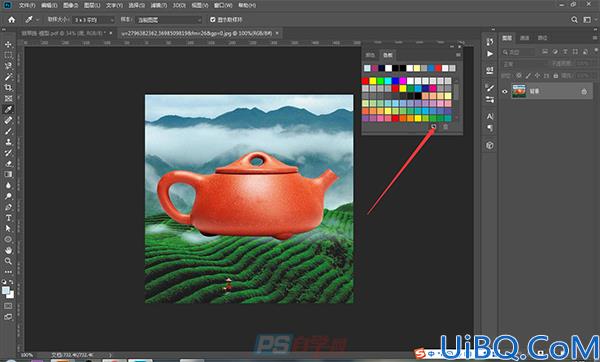Select the Pen tool
The image size is (600, 362).
click(x=8, y=207)
